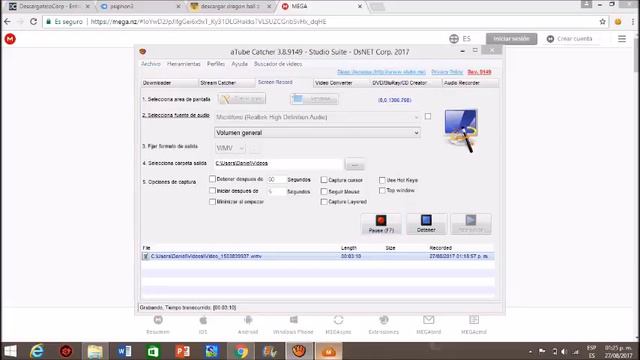Click the Resumen icon on MEGA page
The height and width of the screenshot is (360, 640).
[x=158, y=320]
